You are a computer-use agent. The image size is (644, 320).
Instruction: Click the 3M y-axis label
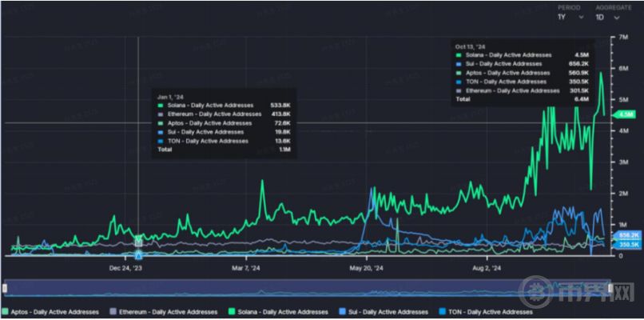623,162
